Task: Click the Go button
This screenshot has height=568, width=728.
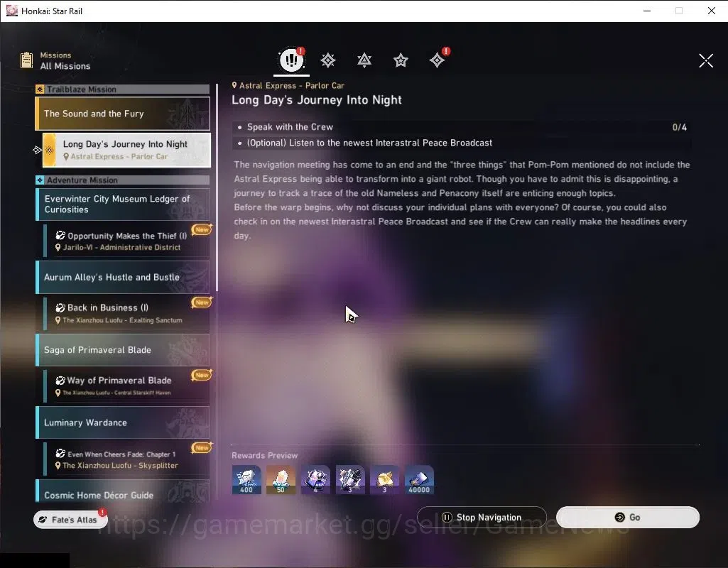Action: pyautogui.click(x=628, y=517)
